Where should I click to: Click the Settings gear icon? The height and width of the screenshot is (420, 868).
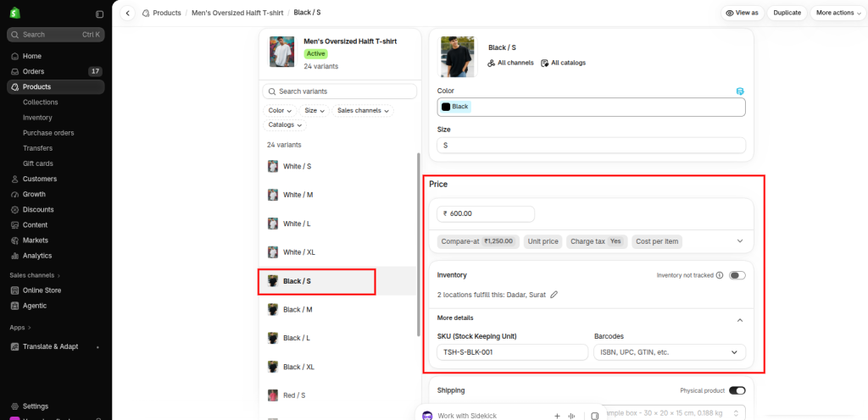(x=15, y=406)
